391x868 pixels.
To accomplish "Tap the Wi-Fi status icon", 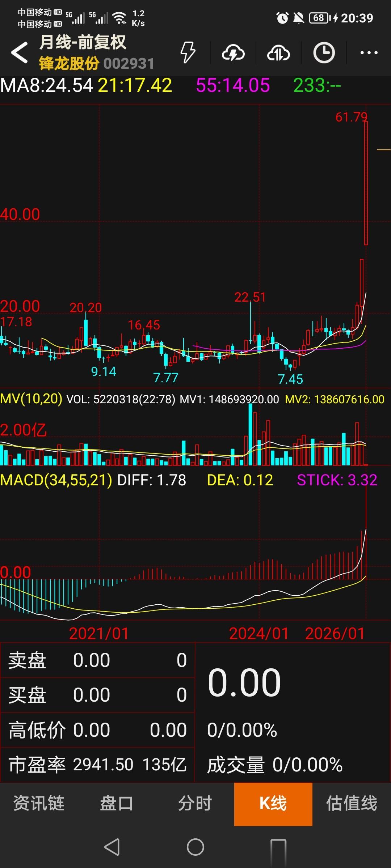I will tap(119, 17).
